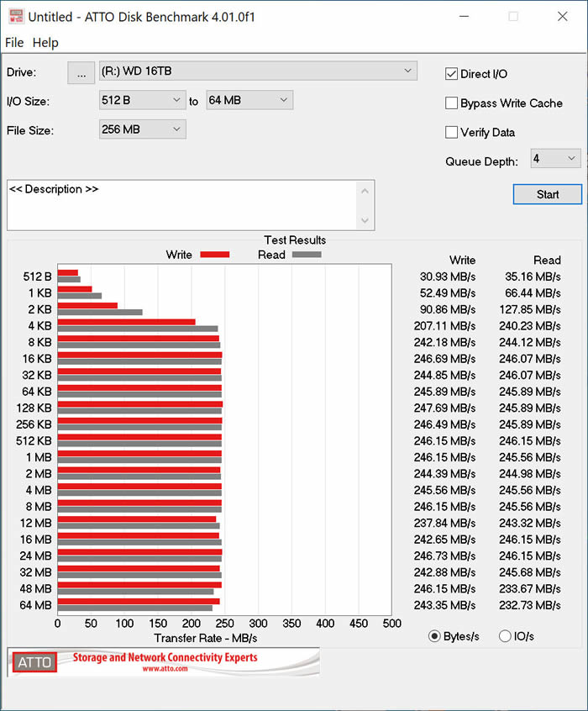
Task: Minimize the ATTO Disk Benchmark window
Action: 464,17
